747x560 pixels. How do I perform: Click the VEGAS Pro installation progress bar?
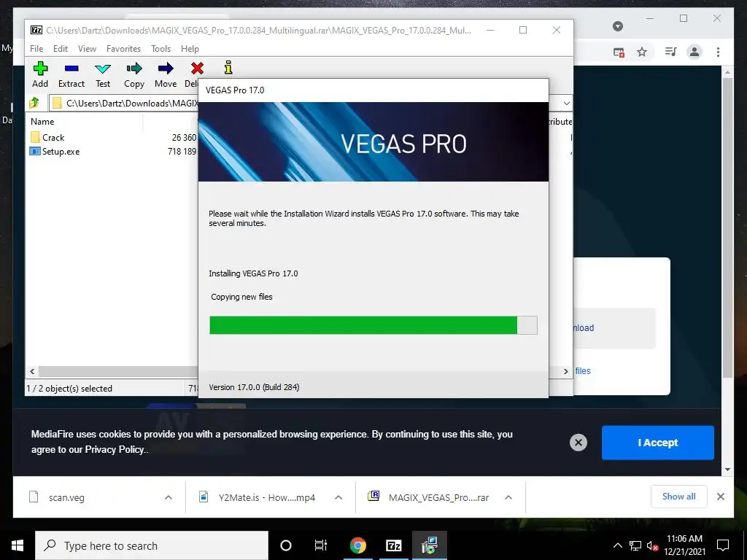[373, 325]
